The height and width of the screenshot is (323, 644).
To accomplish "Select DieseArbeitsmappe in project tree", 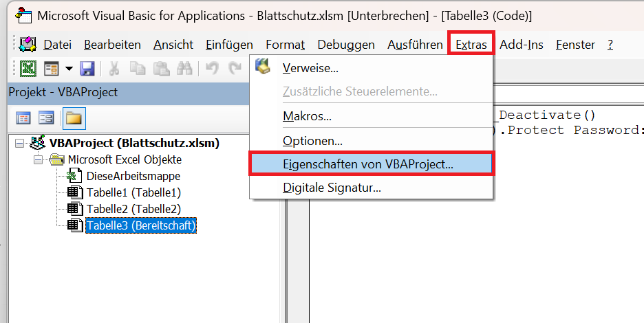I will tap(133, 176).
